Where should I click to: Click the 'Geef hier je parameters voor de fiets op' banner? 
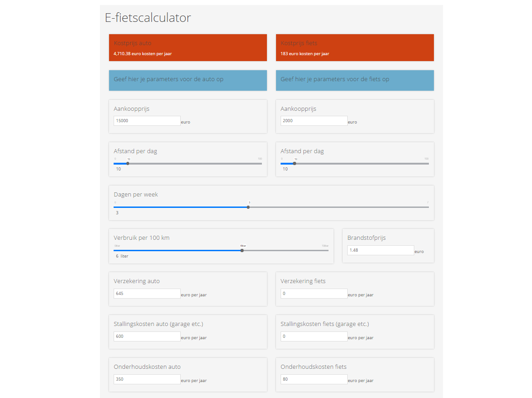(x=355, y=80)
